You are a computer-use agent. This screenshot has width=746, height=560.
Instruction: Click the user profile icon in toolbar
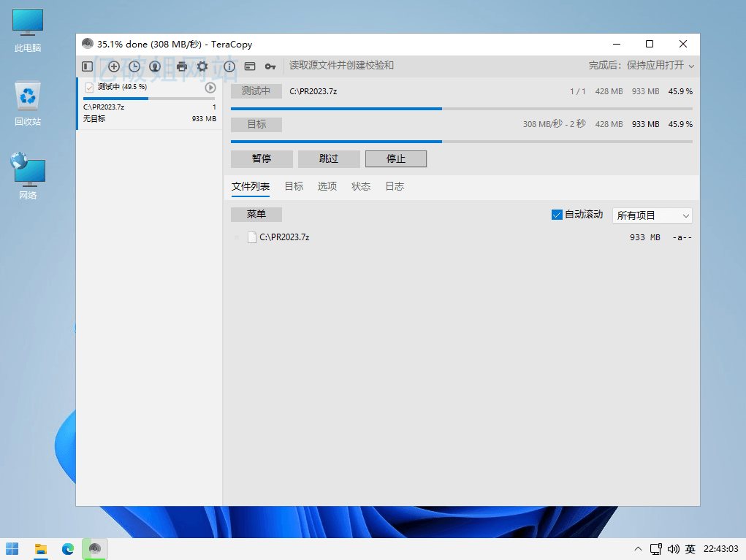pyautogui.click(x=155, y=66)
